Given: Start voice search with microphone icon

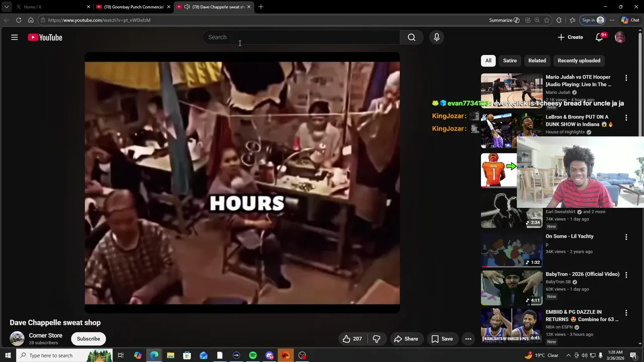Looking at the screenshot, I should tap(437, 37).
